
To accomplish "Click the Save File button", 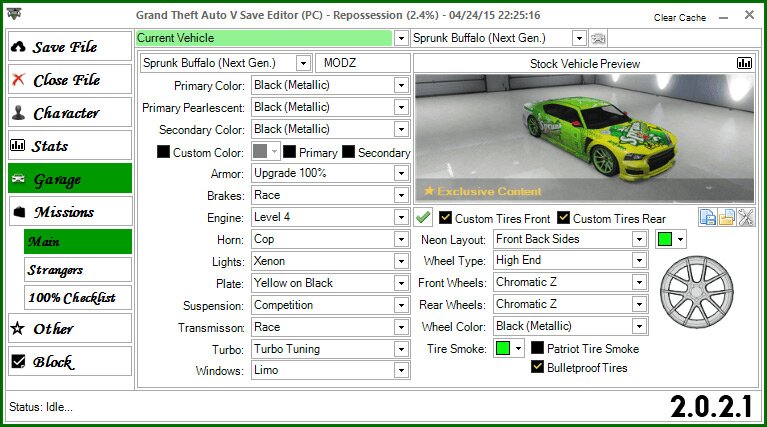I will (x=69, y=47).
